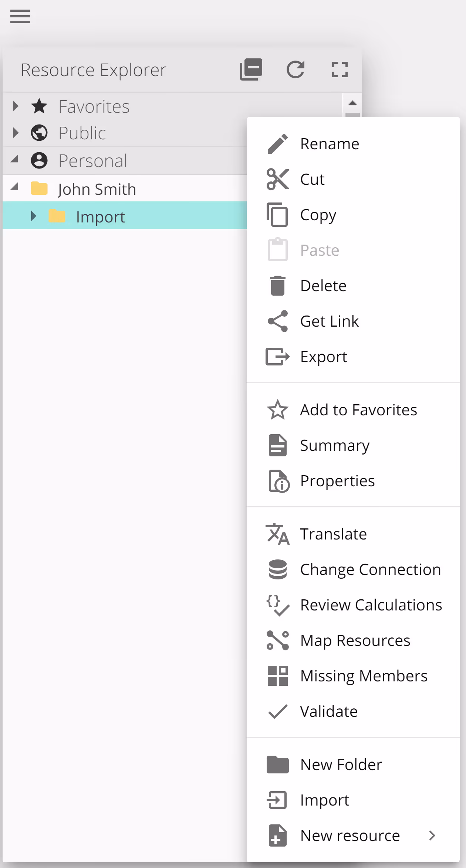
Task: Click the scissors Cut icon
Action: (277, 179)
